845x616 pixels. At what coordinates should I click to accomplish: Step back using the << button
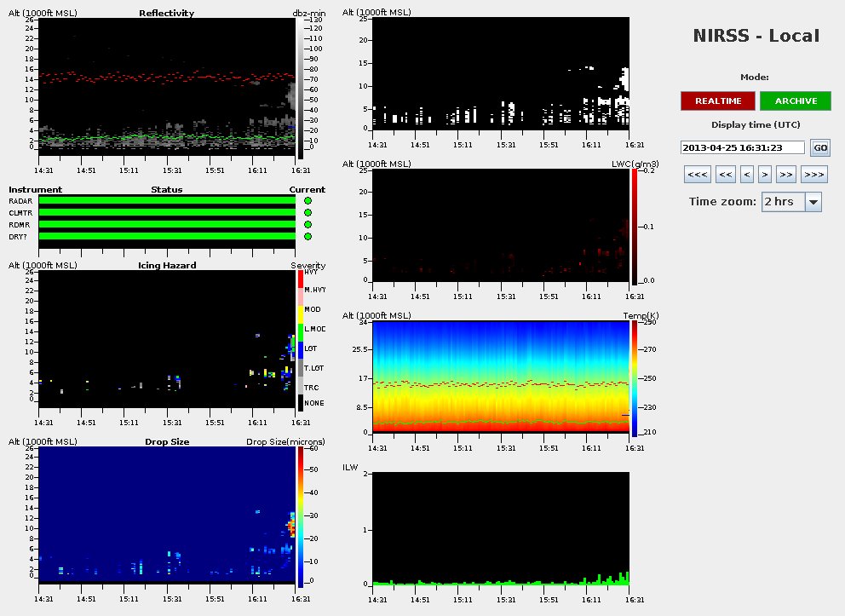point(726,175)
